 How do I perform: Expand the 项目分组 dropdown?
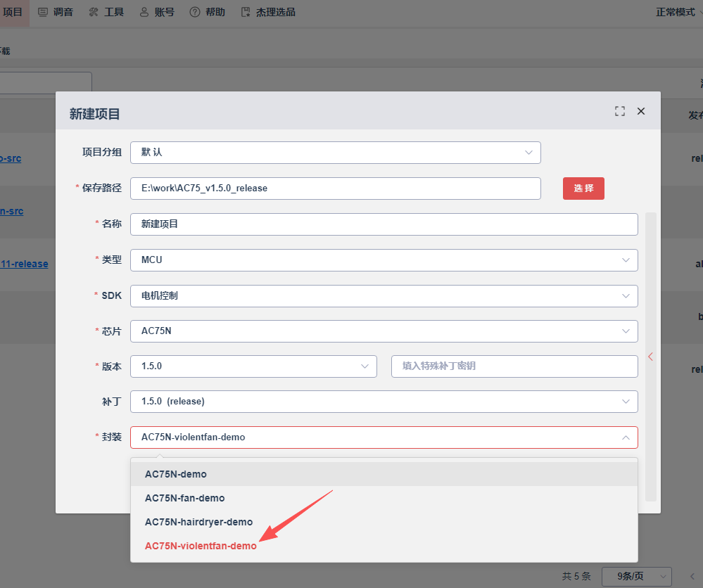(x=336, y=153)
